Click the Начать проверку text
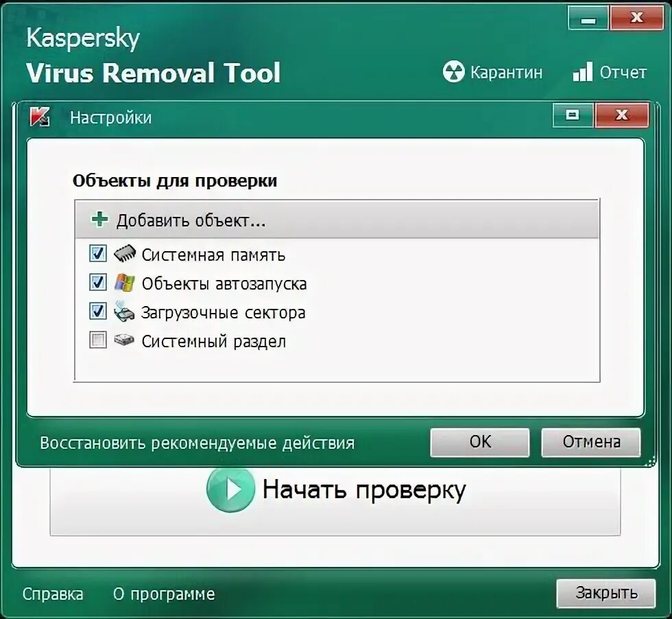This screenshot has height=619, width=672. 364,490
